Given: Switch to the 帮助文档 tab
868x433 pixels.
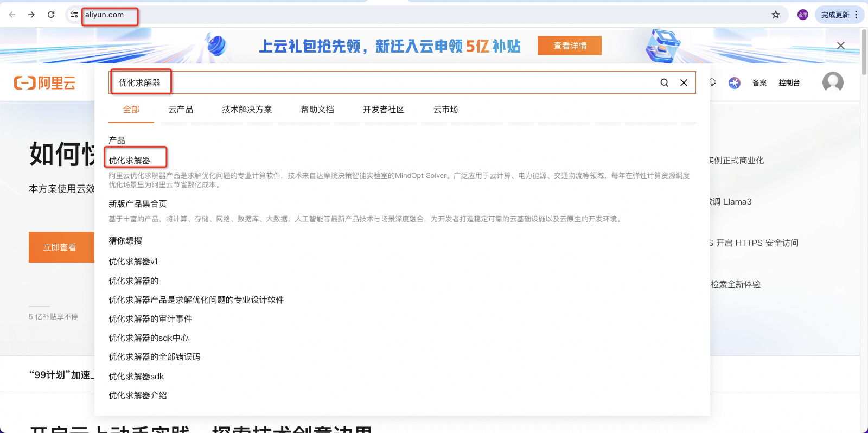Looking at the screenshot, I should (317, 110).
